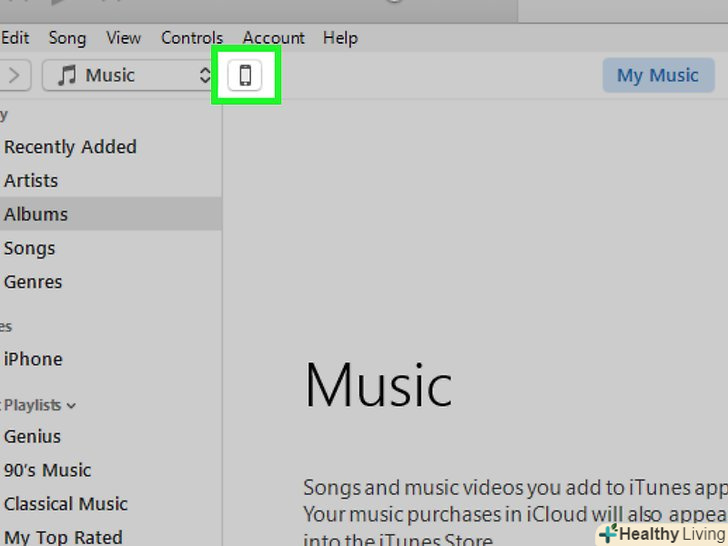Click the music note icon in selector

point(67,75)
